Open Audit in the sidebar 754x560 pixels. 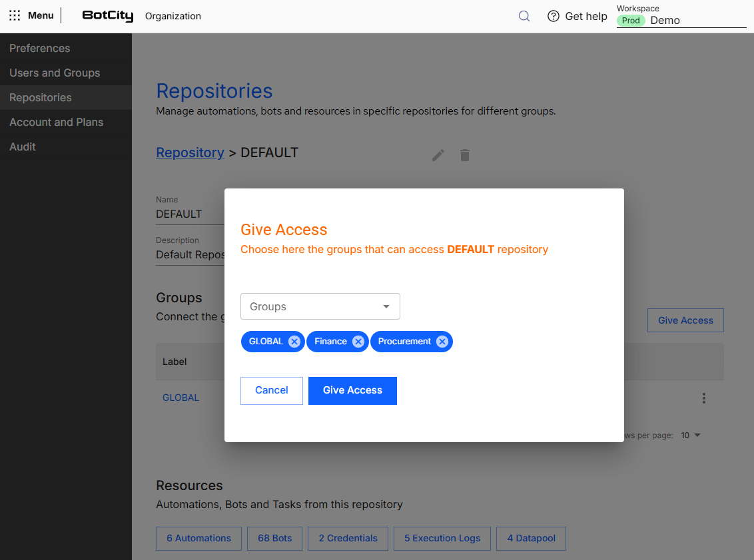[x=66, y=146]
